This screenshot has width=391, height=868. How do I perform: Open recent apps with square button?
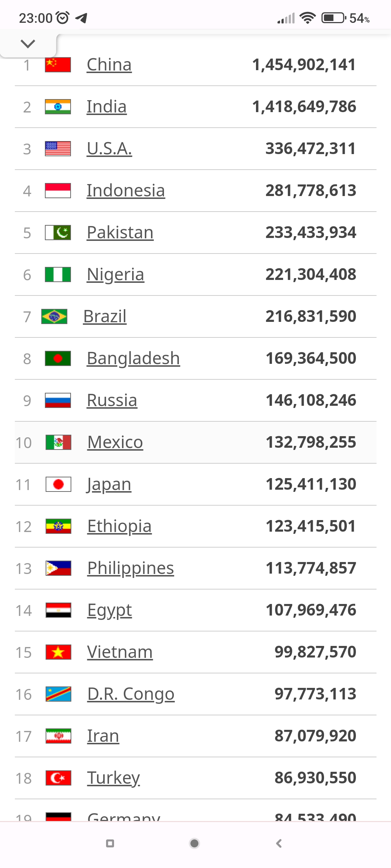point(110,843)
